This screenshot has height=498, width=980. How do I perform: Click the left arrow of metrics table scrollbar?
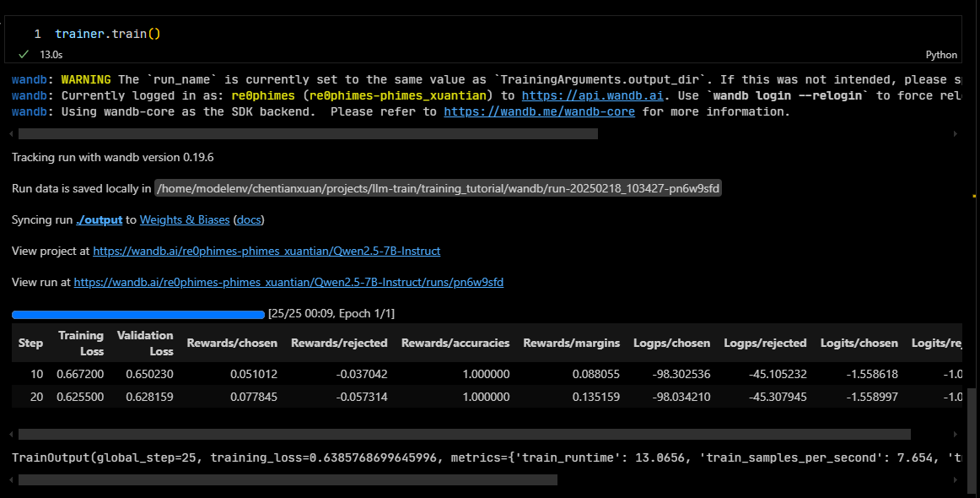pyautogui.click(x=11, y=434)
